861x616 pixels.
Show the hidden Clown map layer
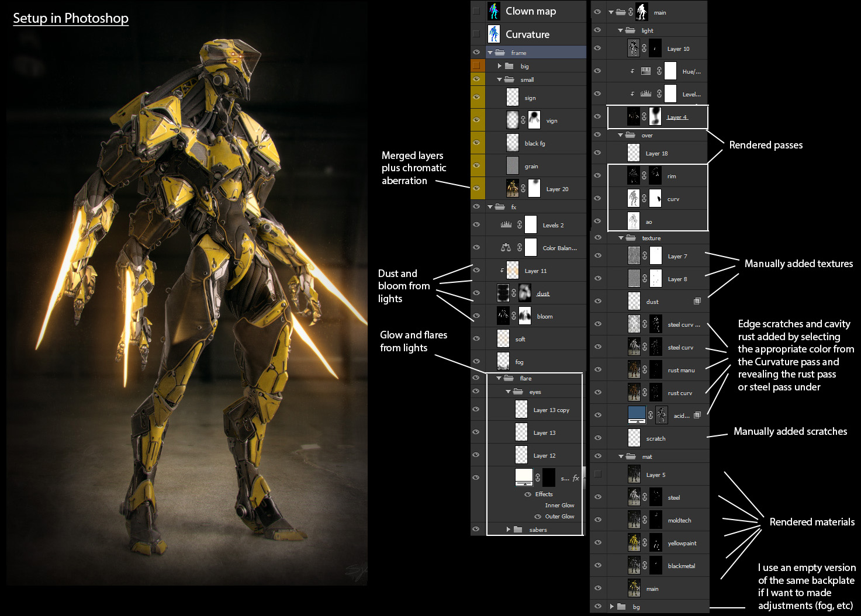[476, 11]
